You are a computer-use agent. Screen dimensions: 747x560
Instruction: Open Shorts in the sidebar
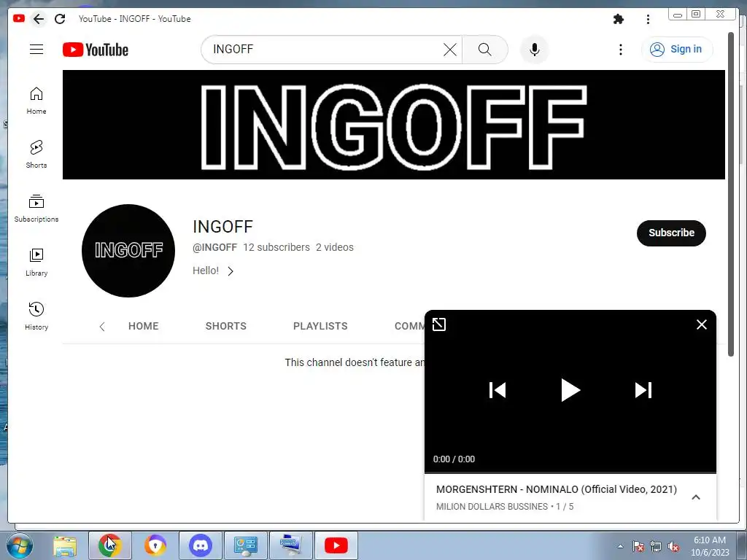(x=36, y=155)
